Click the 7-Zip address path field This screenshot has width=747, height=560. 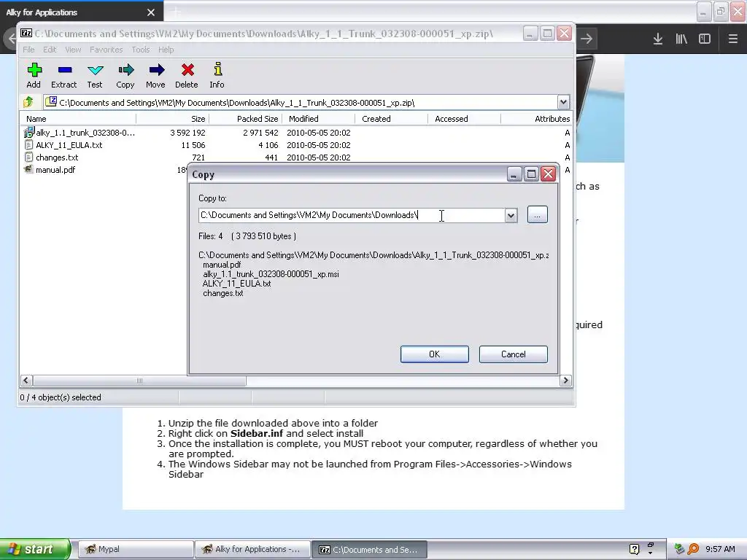point(300,102)
